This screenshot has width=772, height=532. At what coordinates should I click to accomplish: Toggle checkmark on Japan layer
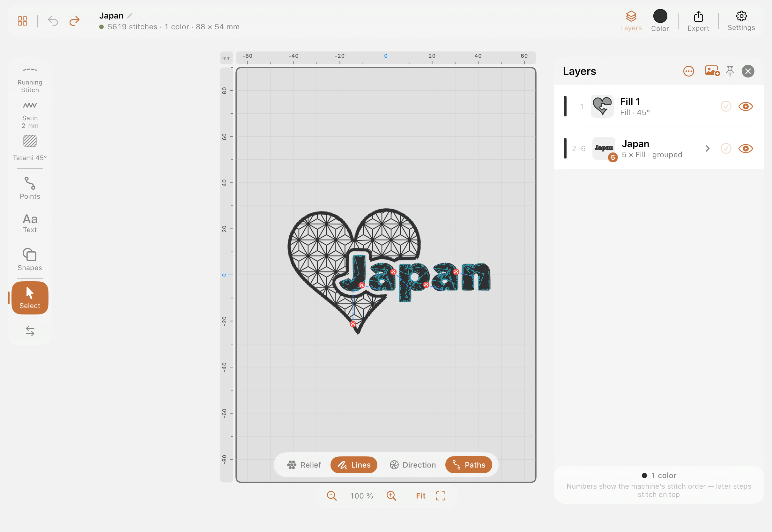click(x=726, y=148)
